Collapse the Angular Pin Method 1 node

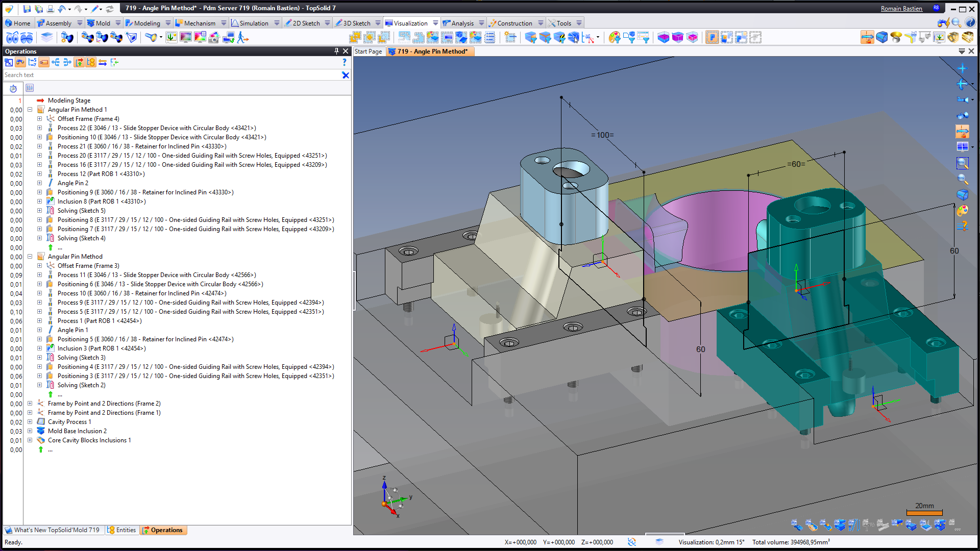(x=30, y=110)
